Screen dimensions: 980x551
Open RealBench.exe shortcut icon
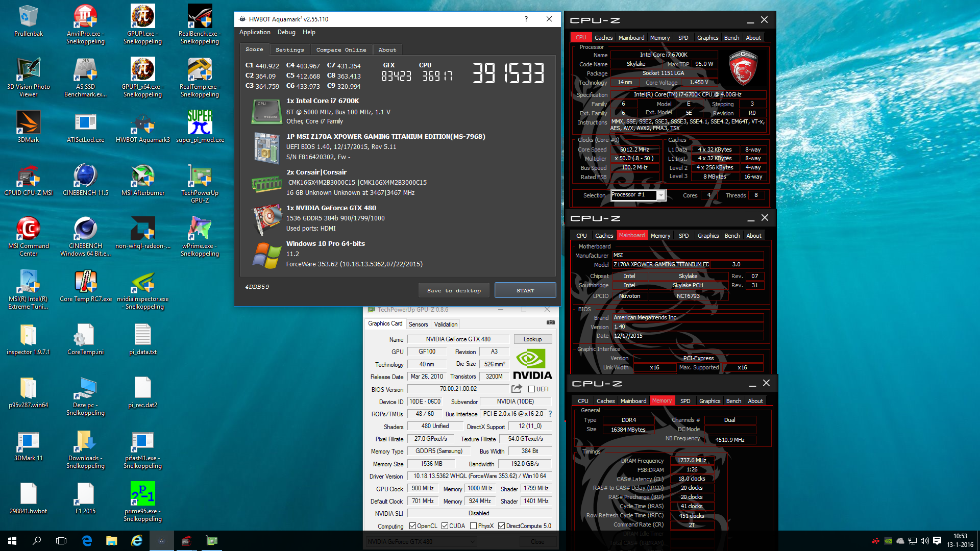coord(200,24)
